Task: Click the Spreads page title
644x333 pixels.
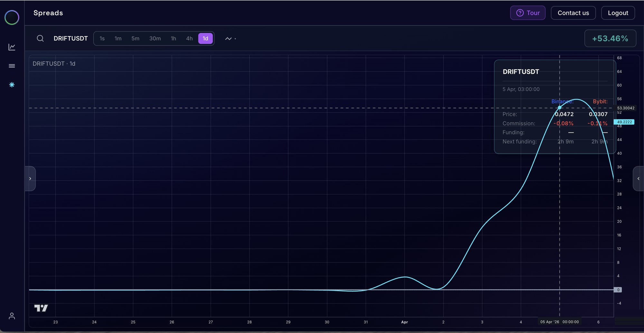Action: [x=48, y=13]
